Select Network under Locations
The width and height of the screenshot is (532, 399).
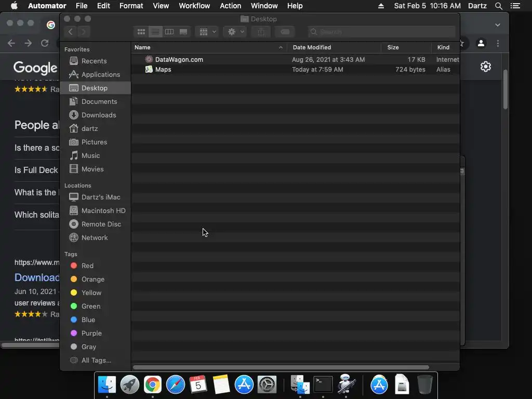click(x=95, y=238)
